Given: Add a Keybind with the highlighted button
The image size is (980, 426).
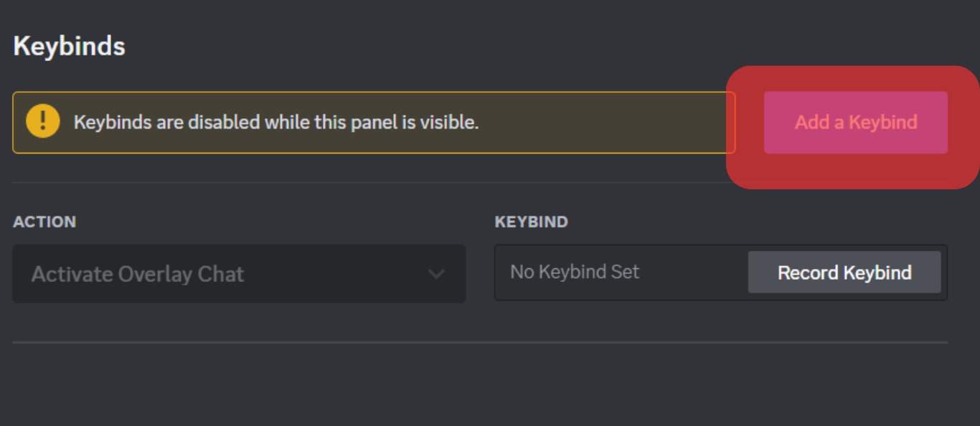Looking at the screenshot, I should click(x=856, y=123).
